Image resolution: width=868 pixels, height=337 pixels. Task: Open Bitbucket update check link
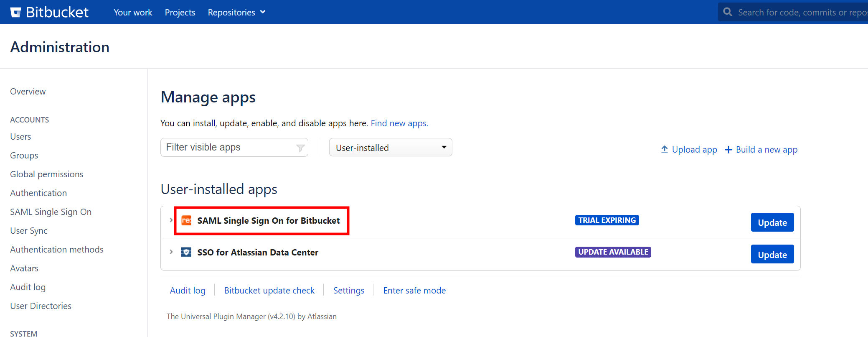tap(269, 291)
